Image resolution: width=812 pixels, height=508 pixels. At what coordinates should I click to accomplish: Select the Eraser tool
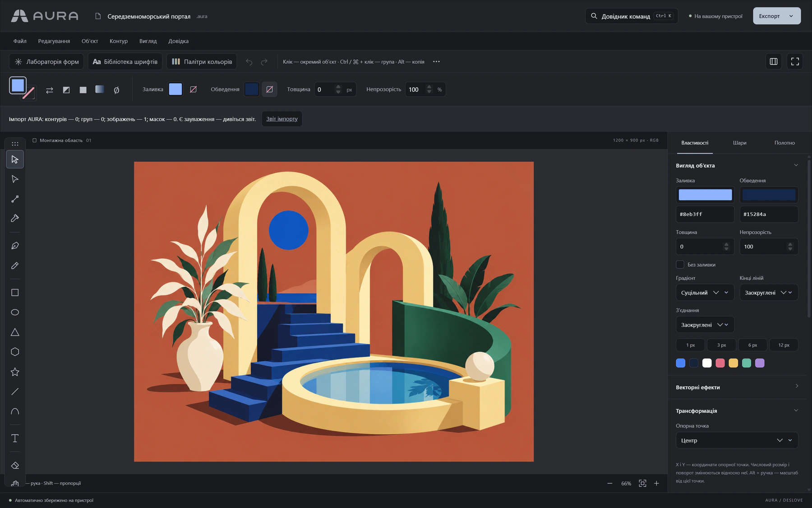[15, 466]
